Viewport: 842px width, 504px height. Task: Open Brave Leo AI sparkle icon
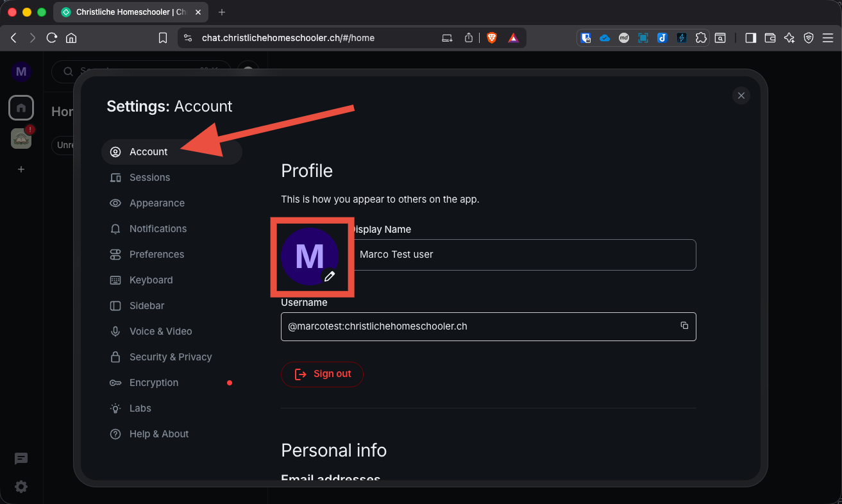pyautogui.click(x=789, y=38)
